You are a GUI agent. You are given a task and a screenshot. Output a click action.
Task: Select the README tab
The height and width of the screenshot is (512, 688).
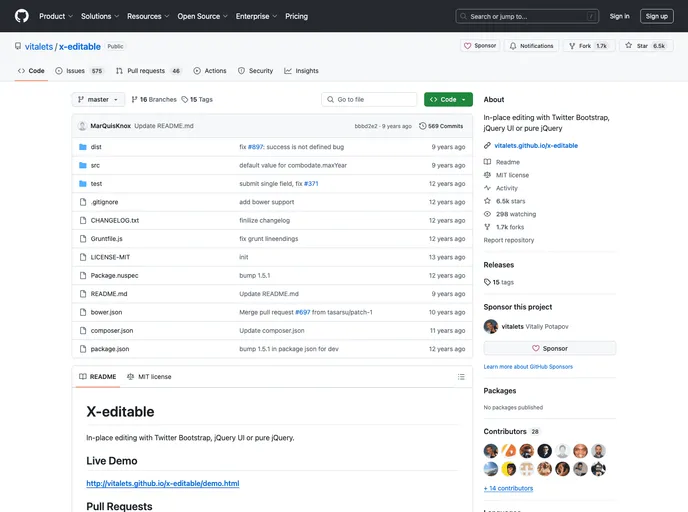pyautogui.click(x=97, y=377)
